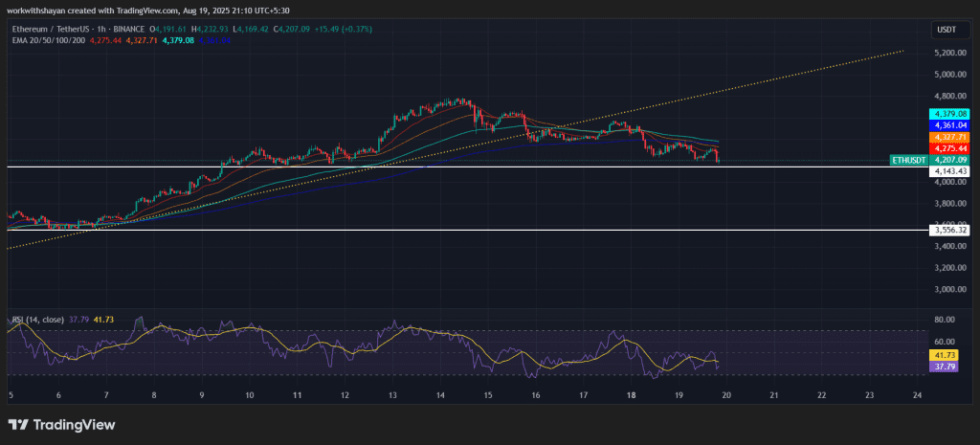Click the purple 37.79 RSI value tag
Image resolution: width=980 pixels, height=445 pixels.
[946, 366]
